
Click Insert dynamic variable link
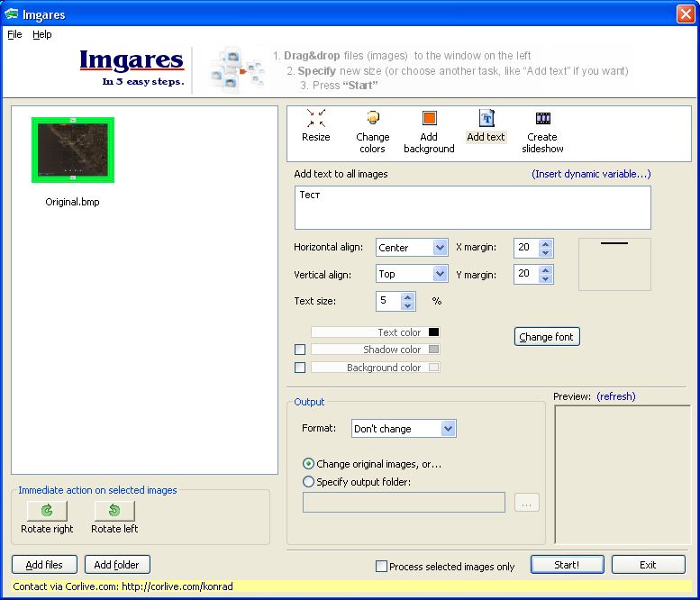(x=591, y=174)
